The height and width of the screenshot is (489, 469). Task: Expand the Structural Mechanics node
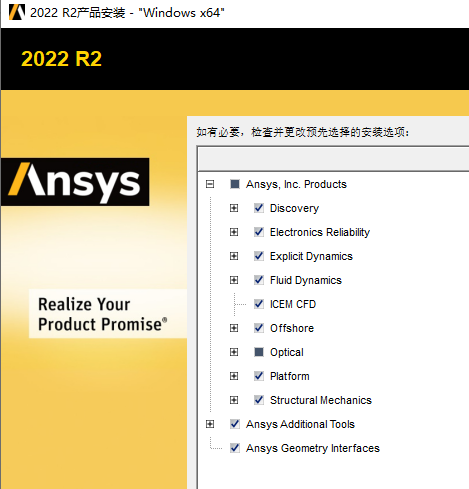pyautogui.click(x=234, y=400)
